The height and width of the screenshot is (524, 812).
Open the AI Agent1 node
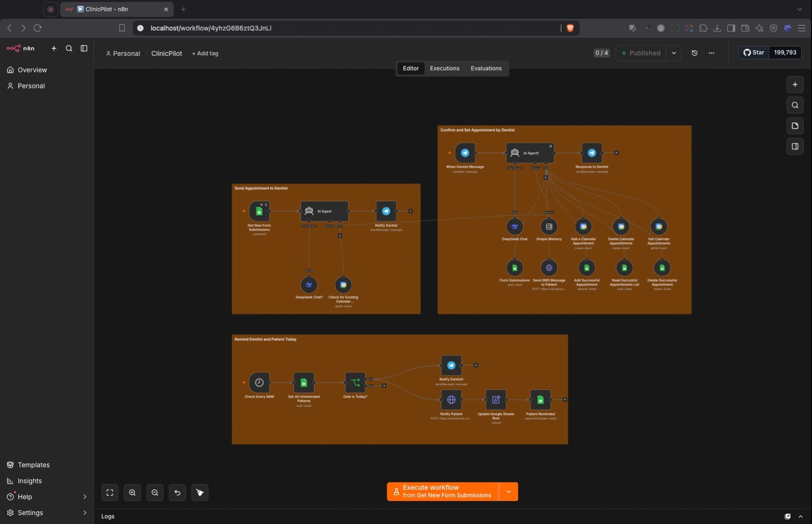click(x=530, y=153)
